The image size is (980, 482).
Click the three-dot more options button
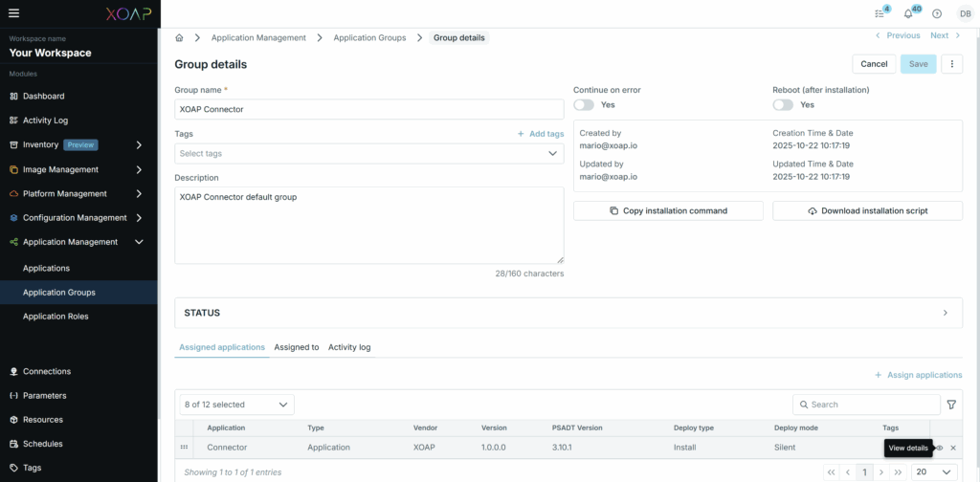(x=951, y=64)
